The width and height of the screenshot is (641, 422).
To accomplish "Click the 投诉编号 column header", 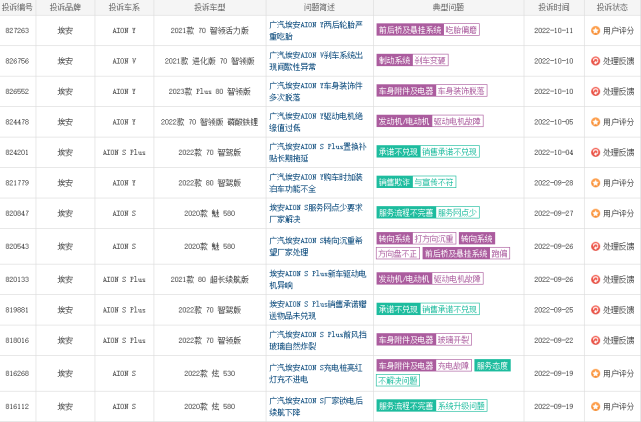I will [17, 7].
